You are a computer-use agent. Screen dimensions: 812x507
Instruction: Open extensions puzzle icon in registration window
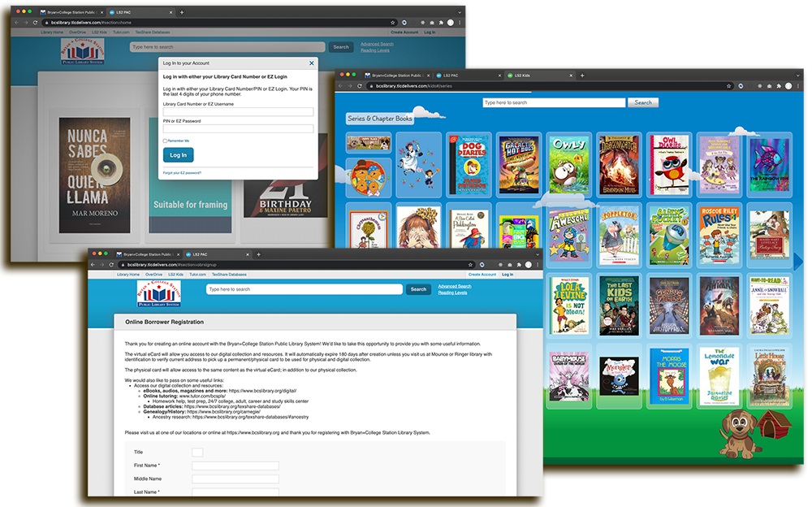pyautogui.click(x=519, y=264)
